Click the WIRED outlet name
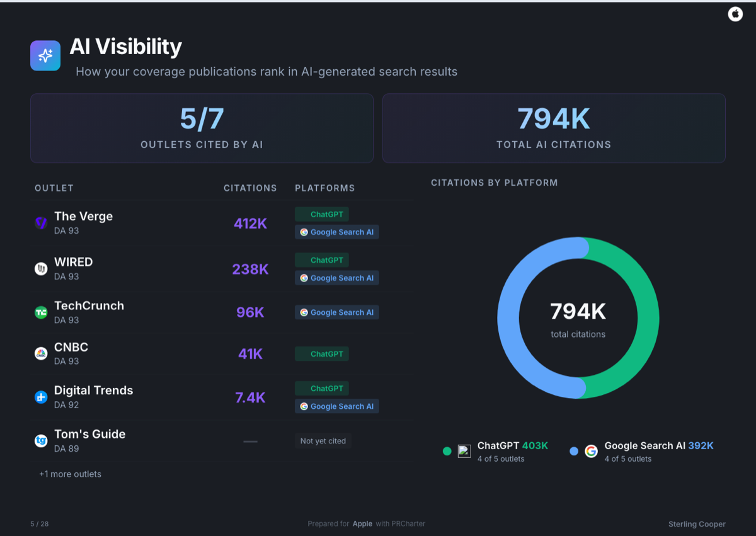Viewport: 756px width, 536px height. [74, 262]
